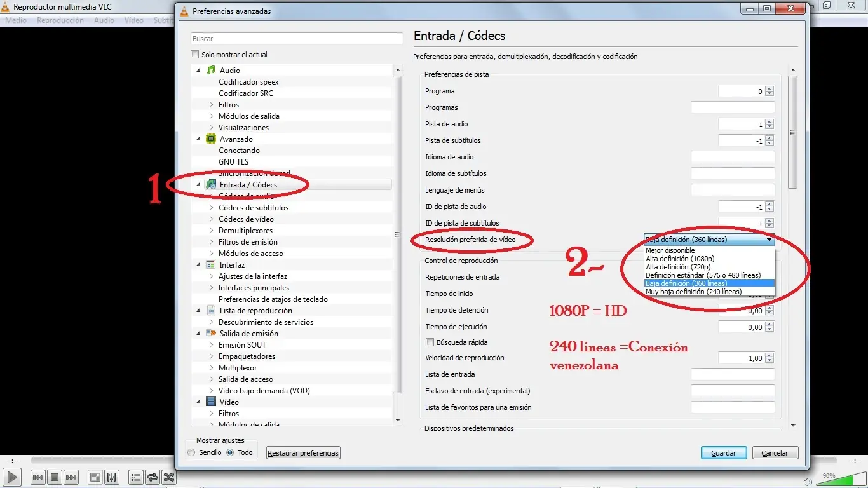Screen dimensions: 868x488
Task: Increase the Programa value with the up arrow
Action: tap(770, 88)
